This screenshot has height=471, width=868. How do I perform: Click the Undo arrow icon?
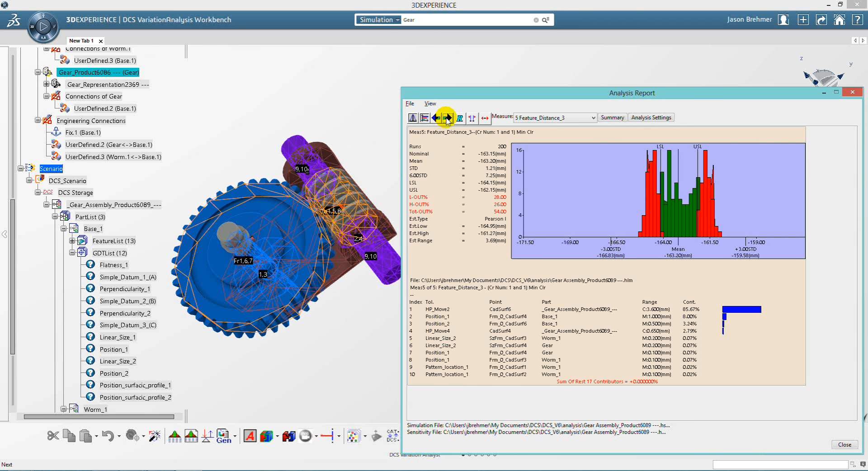108,436
